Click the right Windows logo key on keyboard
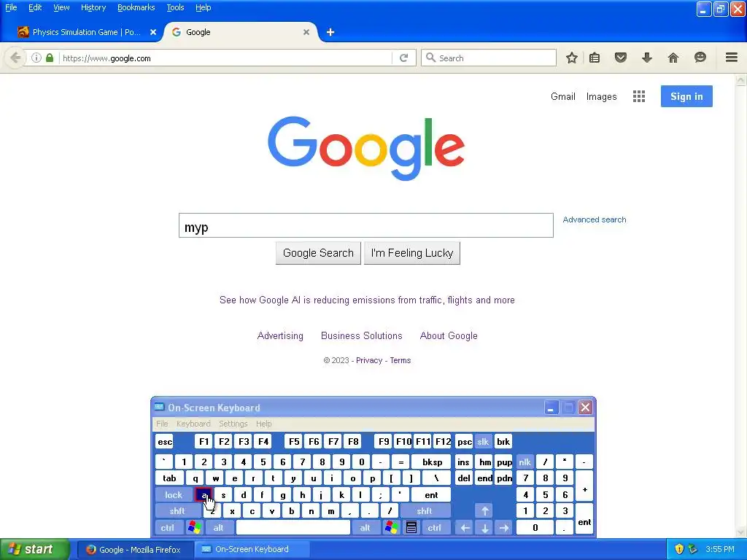This screenshot has width=747, height=560. pos(391,527)
